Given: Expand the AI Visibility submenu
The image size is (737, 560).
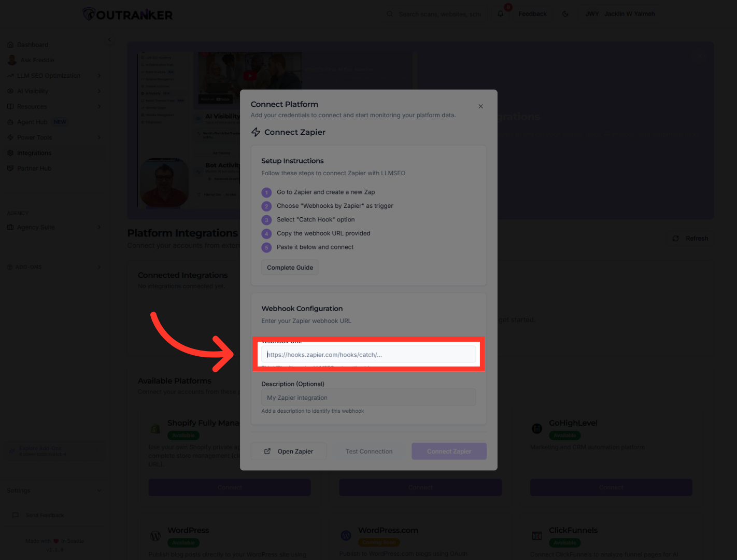Looking at the screenshot, I should [99, 91].
